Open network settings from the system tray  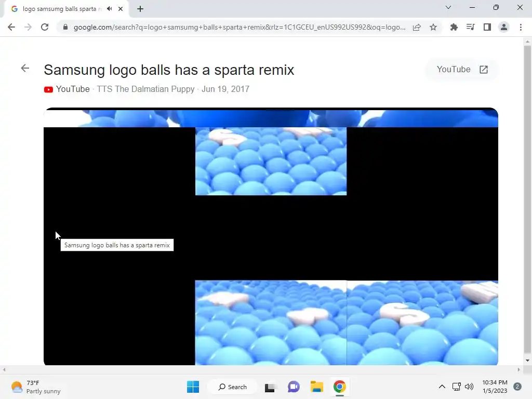(x=456, y=387)
